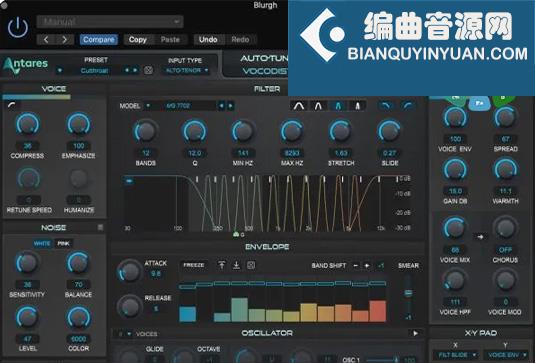This screenshot has height=363, width=535.
Task: Click the MIN HZ value field
Action: 243,153
